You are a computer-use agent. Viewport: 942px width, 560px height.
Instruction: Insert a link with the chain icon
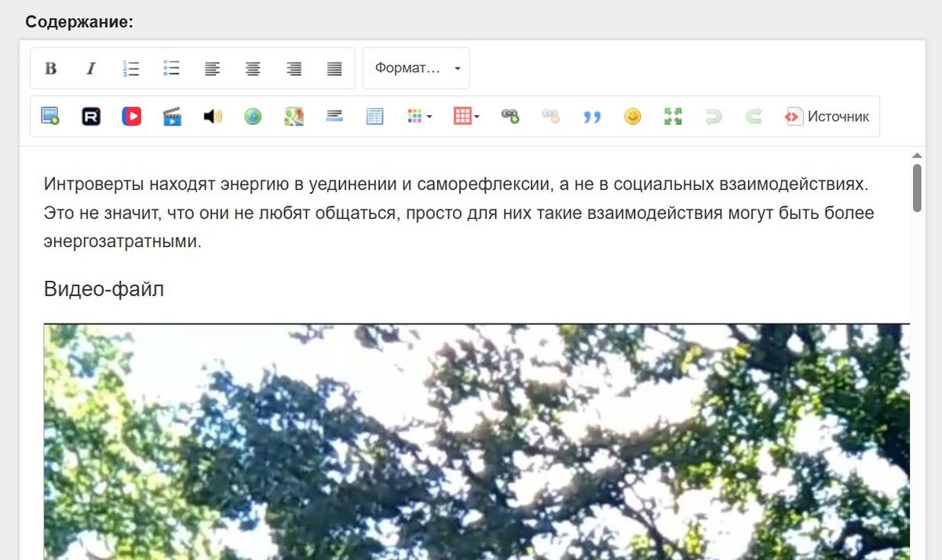tap(510, 117)
